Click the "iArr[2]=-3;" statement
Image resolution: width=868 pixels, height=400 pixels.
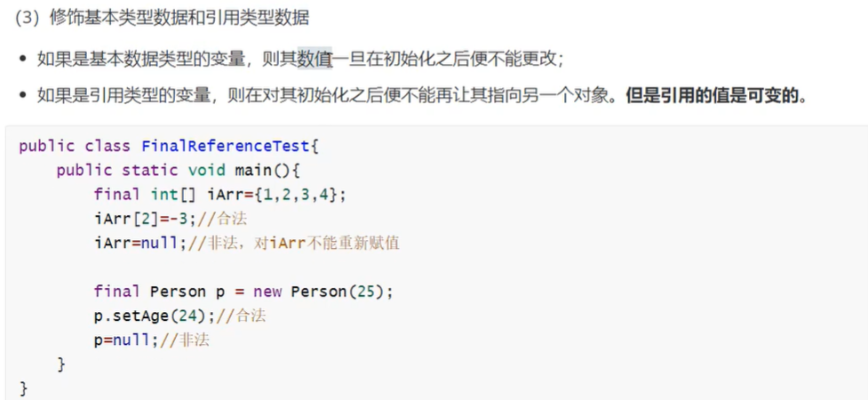(146, 219)
